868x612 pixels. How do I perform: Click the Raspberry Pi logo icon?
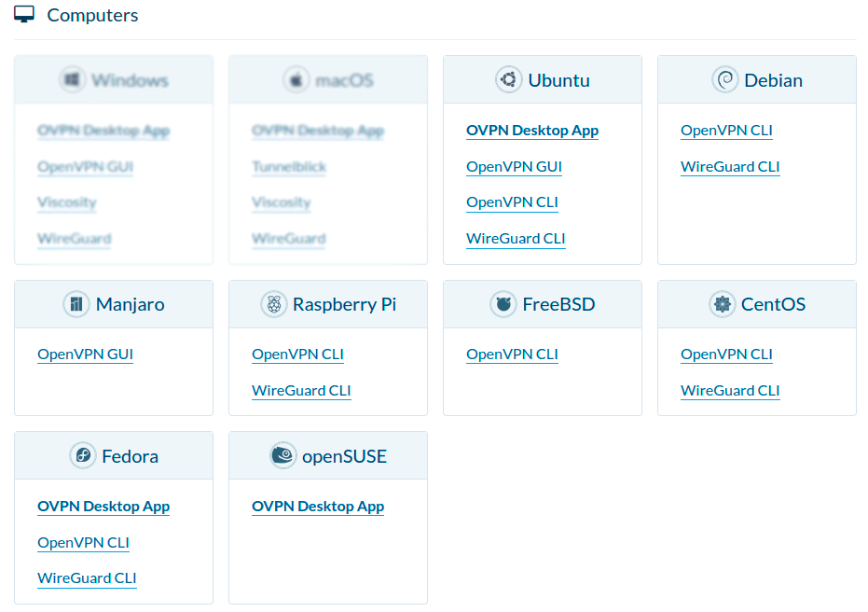pyautogui.click(x=273, y=304)
